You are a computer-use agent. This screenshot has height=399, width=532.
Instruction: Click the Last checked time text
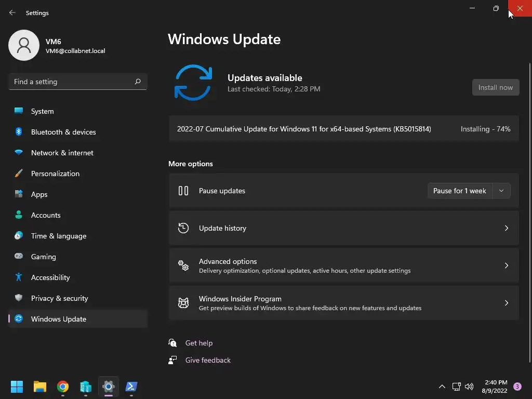[x=274, y=89]
